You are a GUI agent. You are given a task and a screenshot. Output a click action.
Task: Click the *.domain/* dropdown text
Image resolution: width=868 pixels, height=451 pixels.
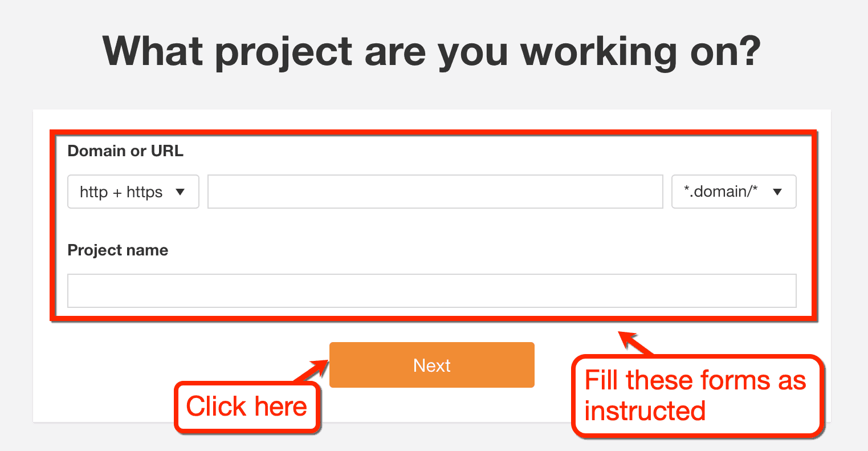click(720, 192)
